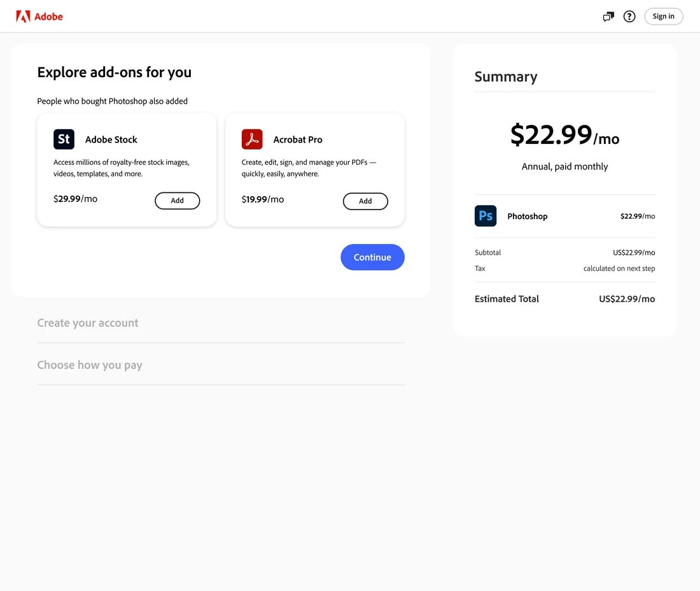Open the chat support icon

(608, 17)
